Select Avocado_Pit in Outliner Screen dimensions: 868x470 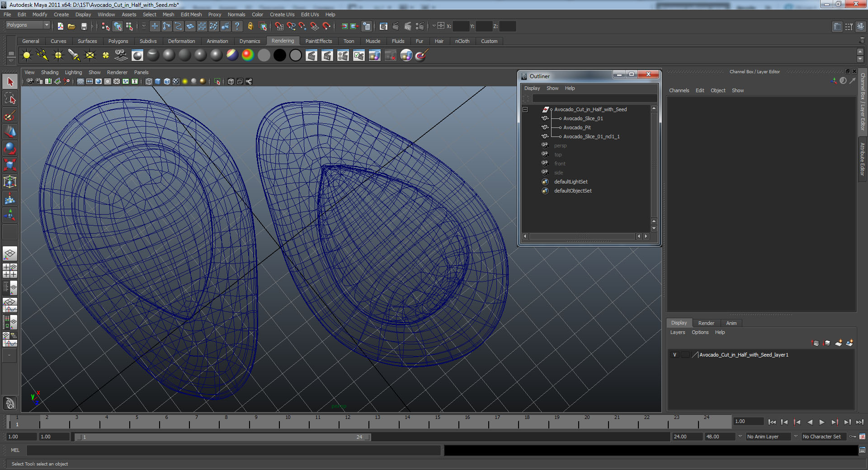[x=577, y=127]
